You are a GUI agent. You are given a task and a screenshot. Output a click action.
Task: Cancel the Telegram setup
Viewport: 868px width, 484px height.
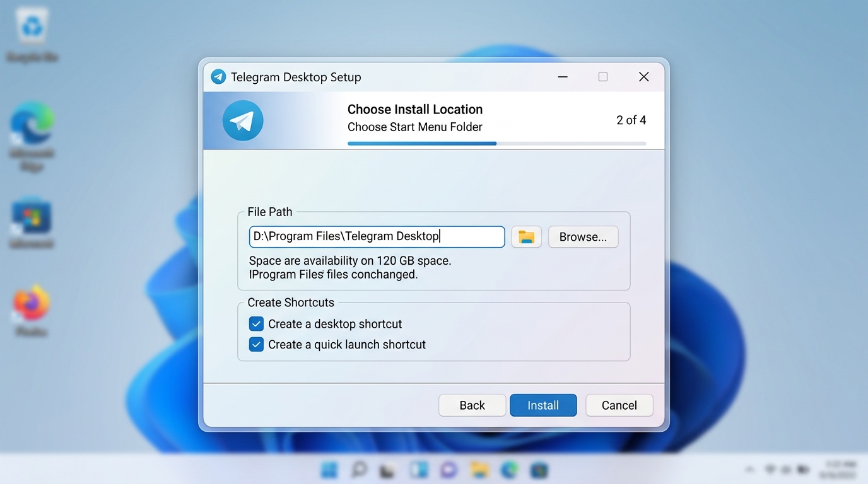(x=619, y=405)
